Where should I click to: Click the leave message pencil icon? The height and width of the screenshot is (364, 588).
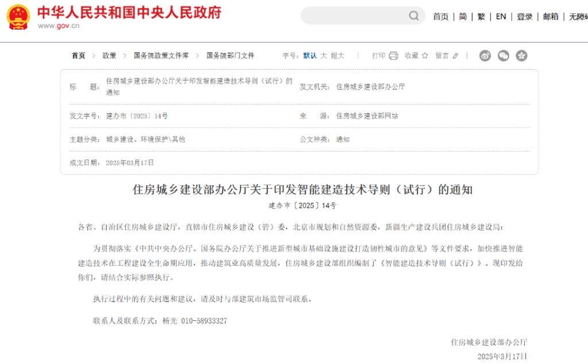click(456, 56)
